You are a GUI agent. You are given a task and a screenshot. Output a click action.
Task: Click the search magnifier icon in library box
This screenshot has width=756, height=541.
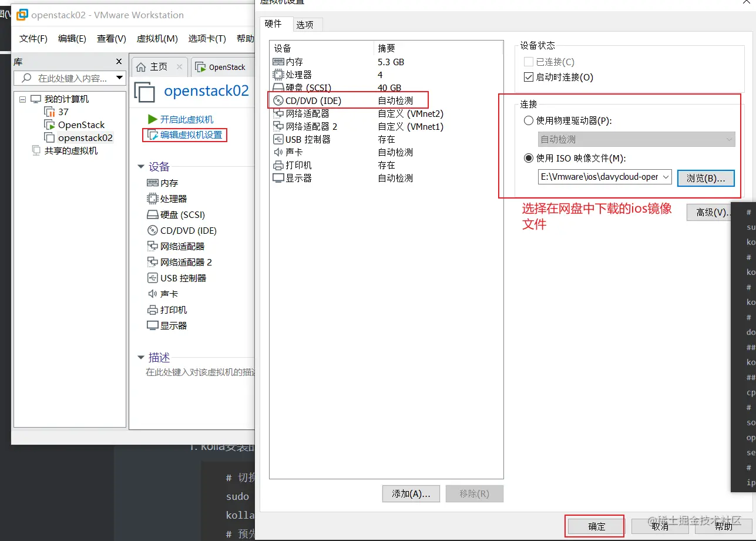pyautogui.click(x=26, y=78)
